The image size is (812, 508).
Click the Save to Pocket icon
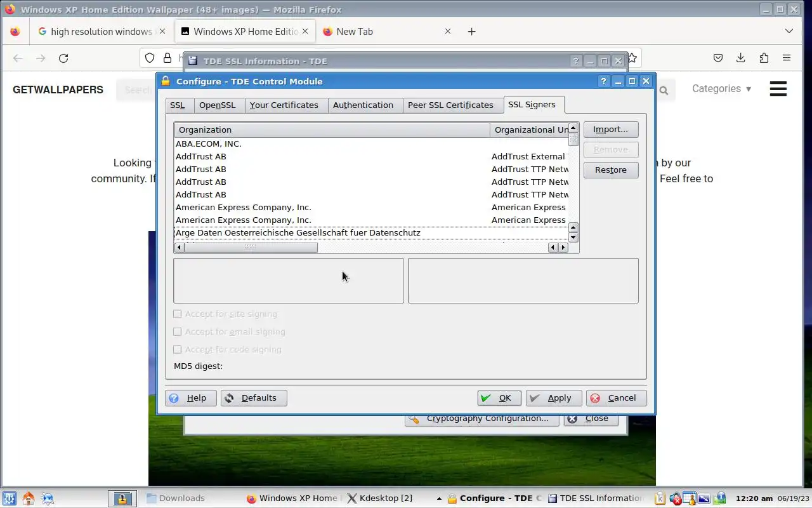pos(717,58)
